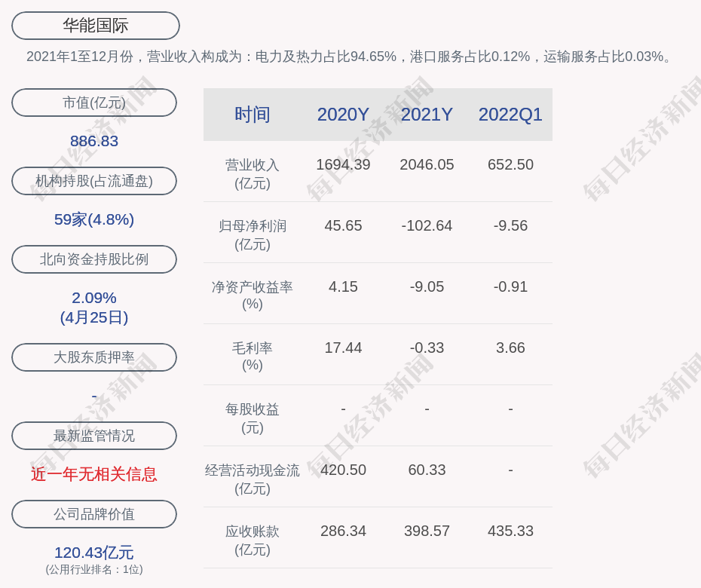Click the 2022Q1 revenue value 652.50
The image size is (701, 588).
tap(510, 164)
